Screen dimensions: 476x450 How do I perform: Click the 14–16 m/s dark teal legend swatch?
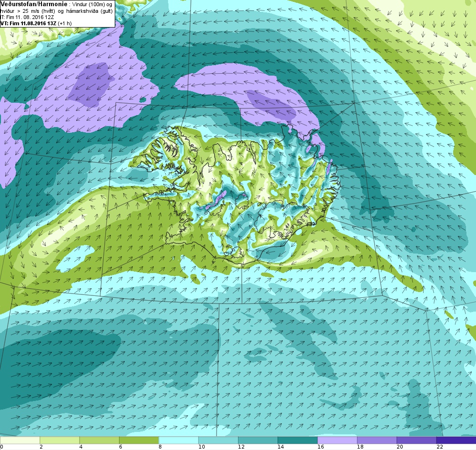[x=297, y=440]
